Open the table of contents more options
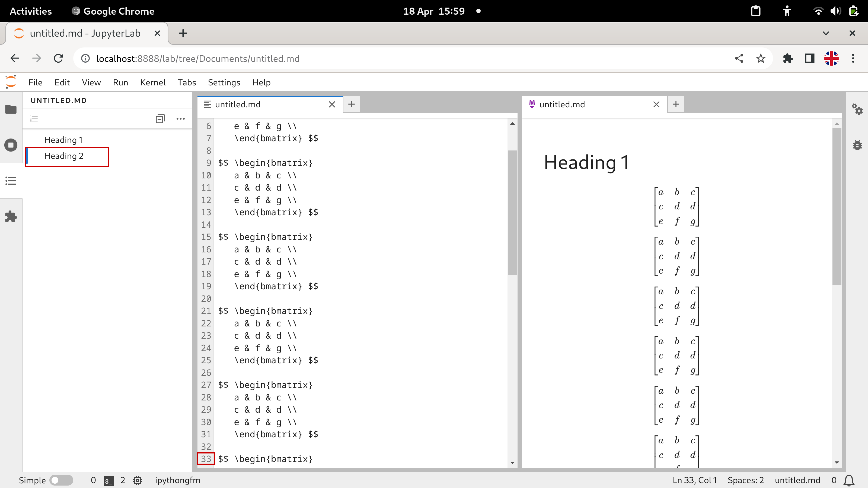Screen dimensions: 868x488 pyautogui.click(x=181, y=118)
